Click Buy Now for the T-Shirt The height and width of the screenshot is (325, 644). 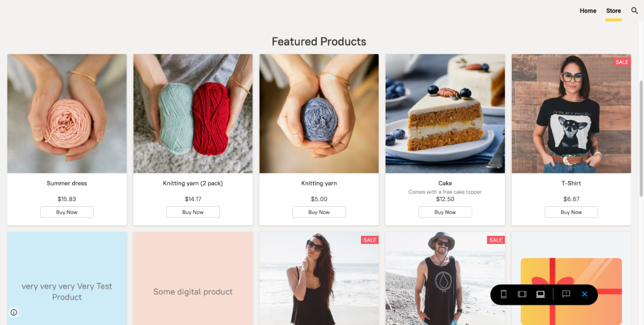571,212
